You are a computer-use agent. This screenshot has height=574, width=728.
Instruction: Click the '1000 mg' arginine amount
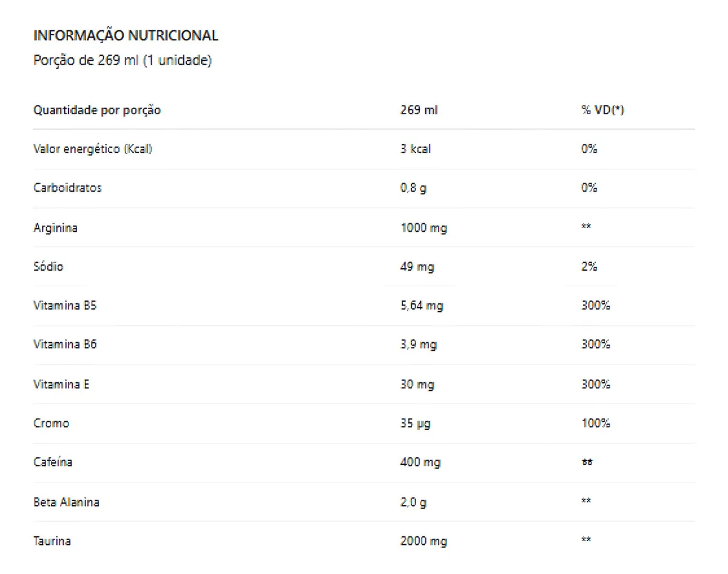[424, 228]
